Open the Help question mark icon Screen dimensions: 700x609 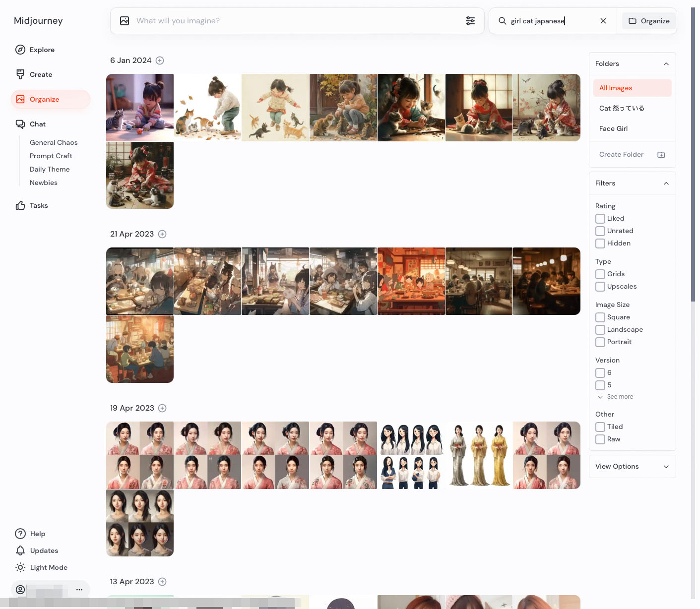[20, 534]
